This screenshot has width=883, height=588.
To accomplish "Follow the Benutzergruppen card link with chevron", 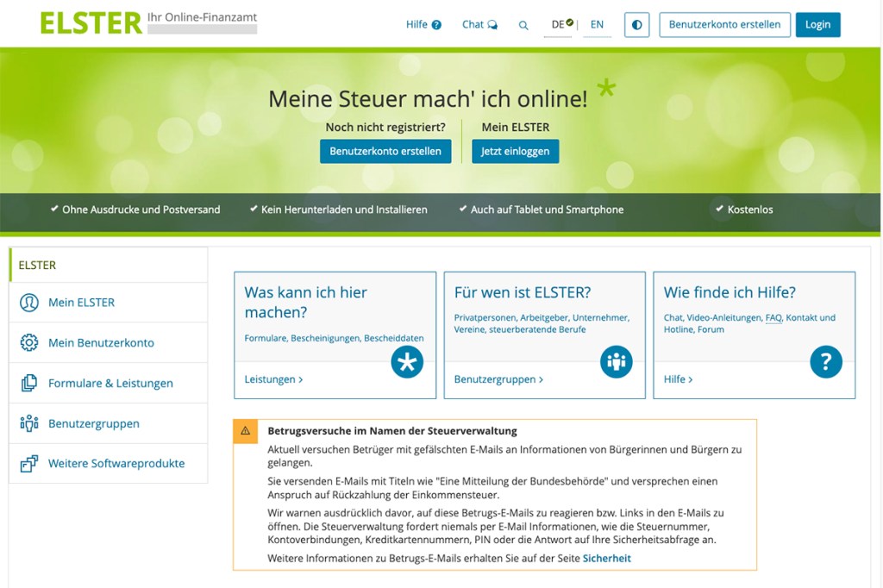I will click(x=499, y=379).
